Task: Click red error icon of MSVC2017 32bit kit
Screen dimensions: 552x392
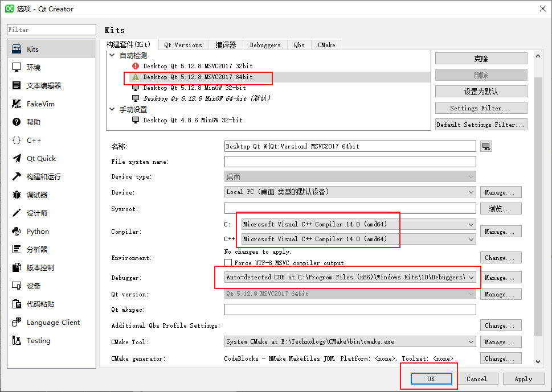Action: [136, 66]
